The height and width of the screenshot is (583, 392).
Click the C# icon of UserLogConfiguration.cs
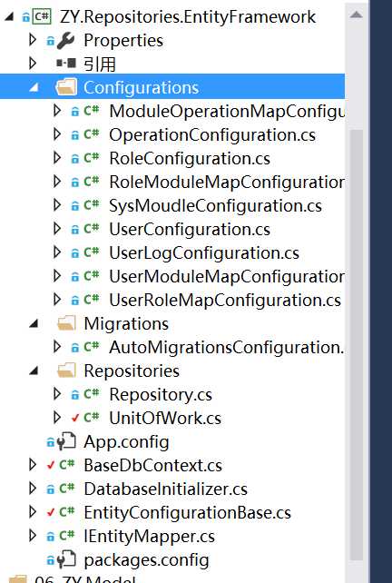pyautogui.click(x=91, y=252)
